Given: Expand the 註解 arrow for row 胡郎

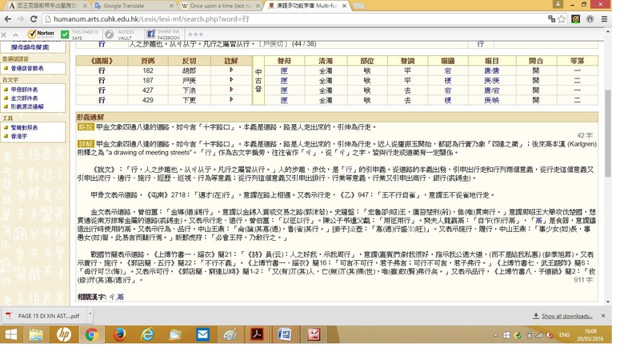Looking at the screenshot, I should [x=231, y=70].
